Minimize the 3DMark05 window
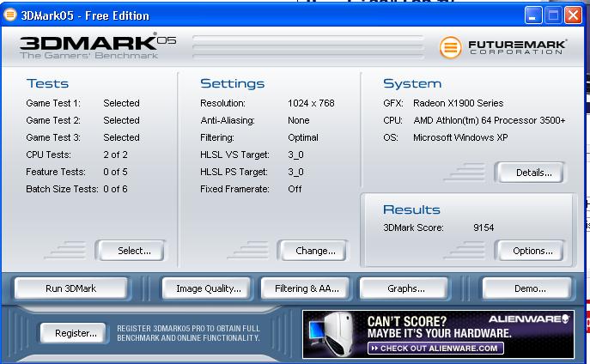 point(533,15)
